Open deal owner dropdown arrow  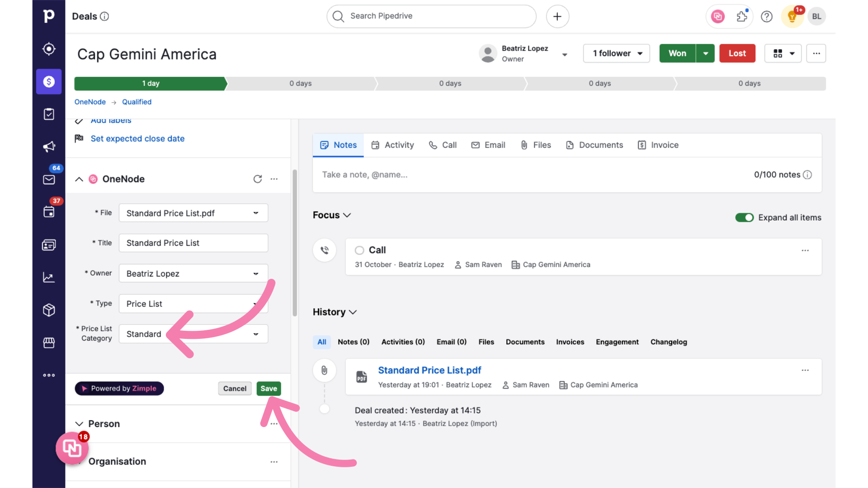(x=565, y=54)
